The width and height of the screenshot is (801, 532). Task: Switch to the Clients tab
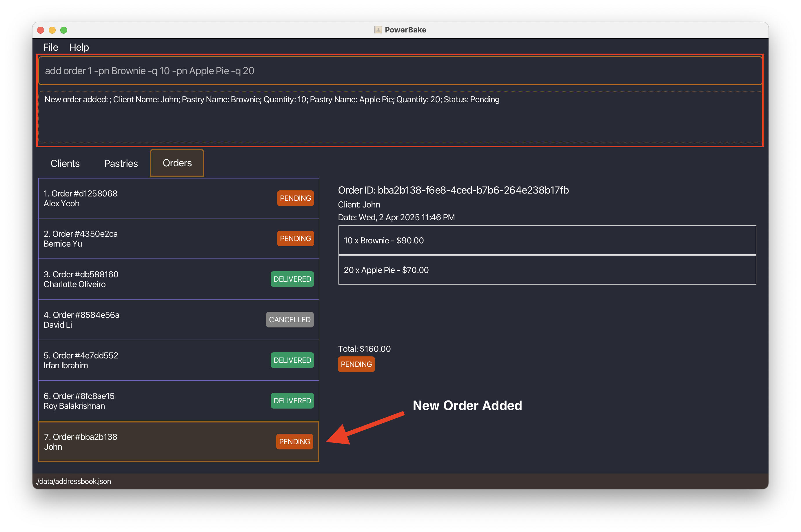point(65,163)
